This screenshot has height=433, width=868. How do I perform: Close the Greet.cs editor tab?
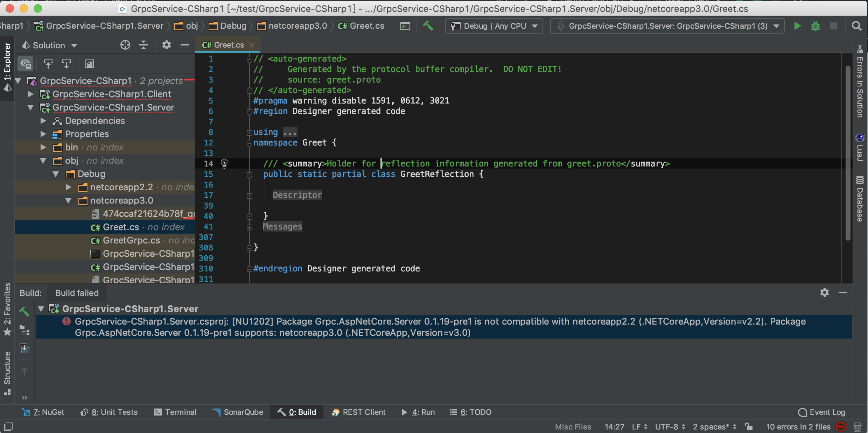click(252, 45)
